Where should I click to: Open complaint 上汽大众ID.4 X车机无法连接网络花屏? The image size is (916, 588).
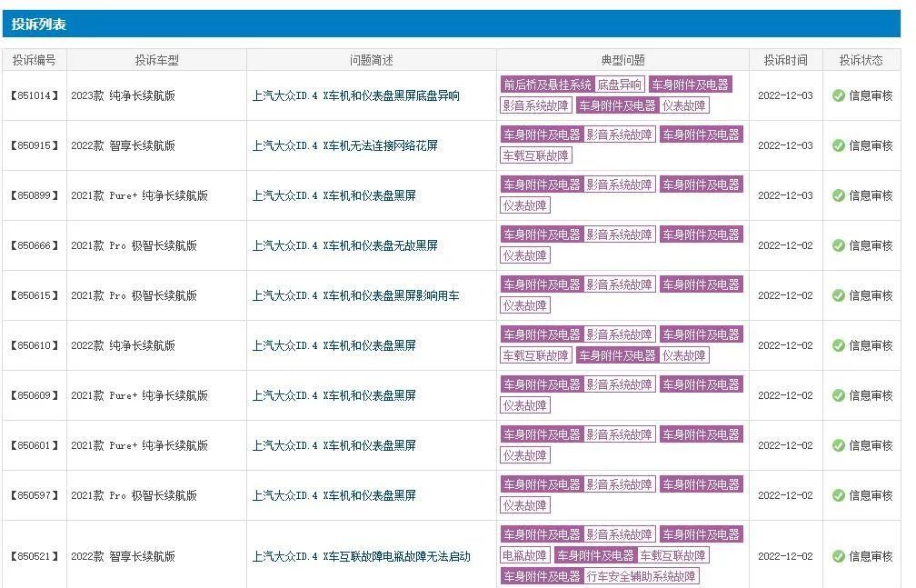(x=344, y=145)
